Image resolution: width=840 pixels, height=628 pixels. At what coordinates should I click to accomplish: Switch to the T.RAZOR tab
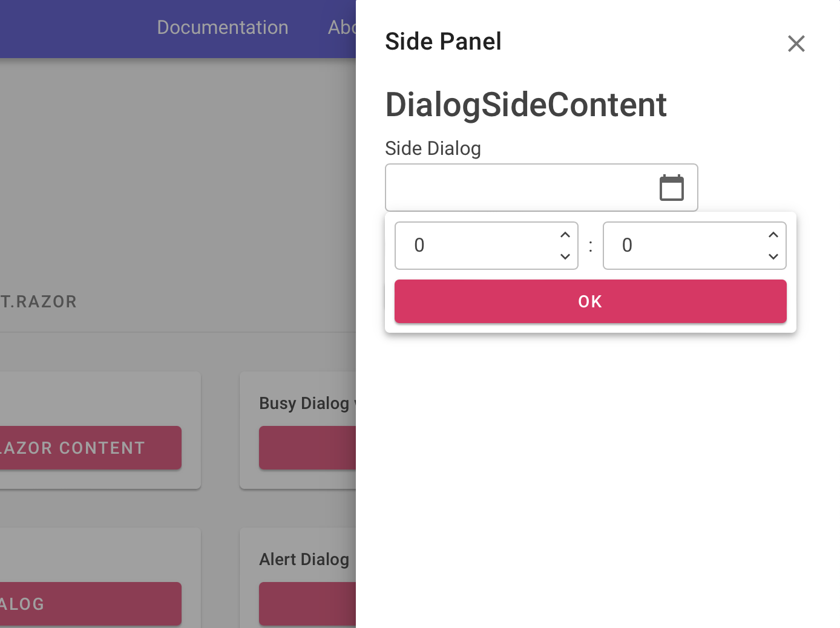[x=39, y=301]
